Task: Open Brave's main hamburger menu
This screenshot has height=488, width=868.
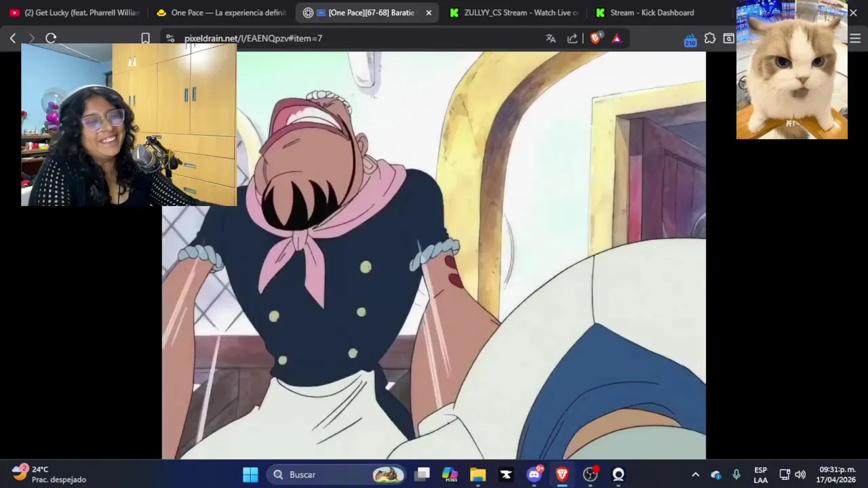Action: (x=856, y=39)
